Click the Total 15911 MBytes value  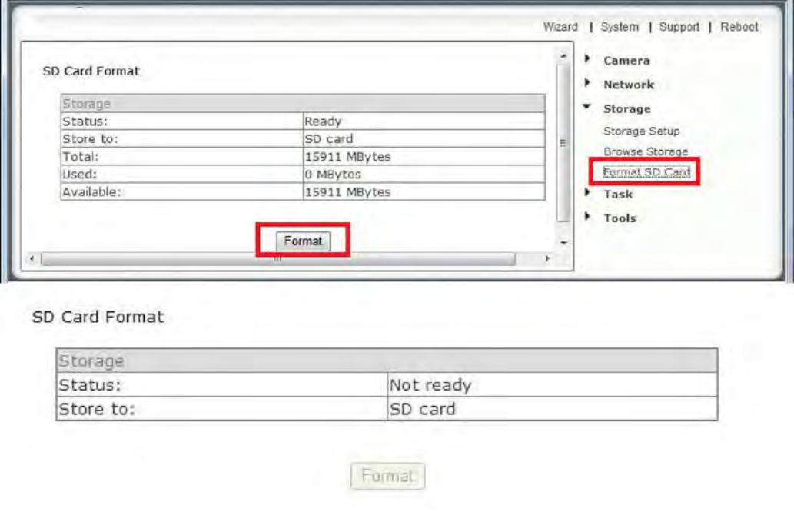(347, 157)
